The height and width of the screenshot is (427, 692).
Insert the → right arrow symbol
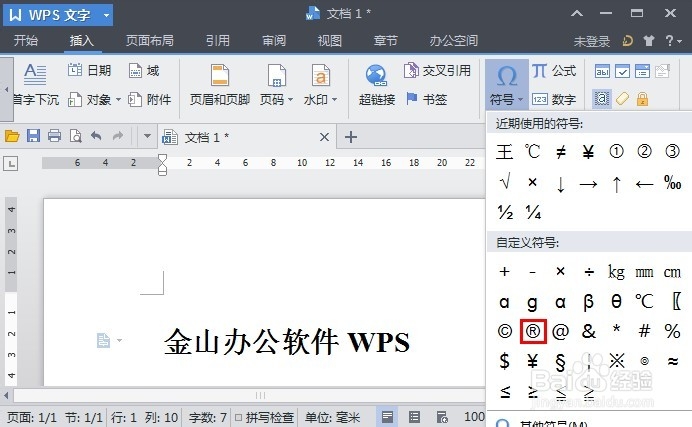coord(588,184)
